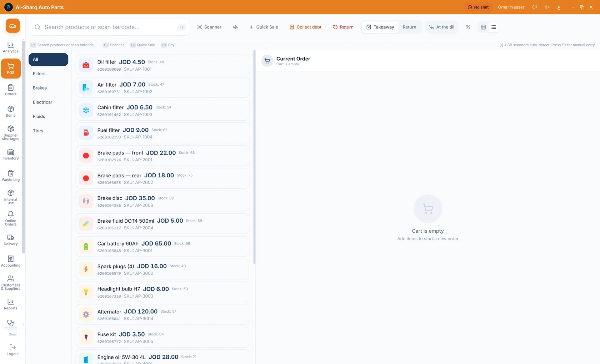Add Brake pads — front to cart

pyautogui.click(x=162, y=156)
